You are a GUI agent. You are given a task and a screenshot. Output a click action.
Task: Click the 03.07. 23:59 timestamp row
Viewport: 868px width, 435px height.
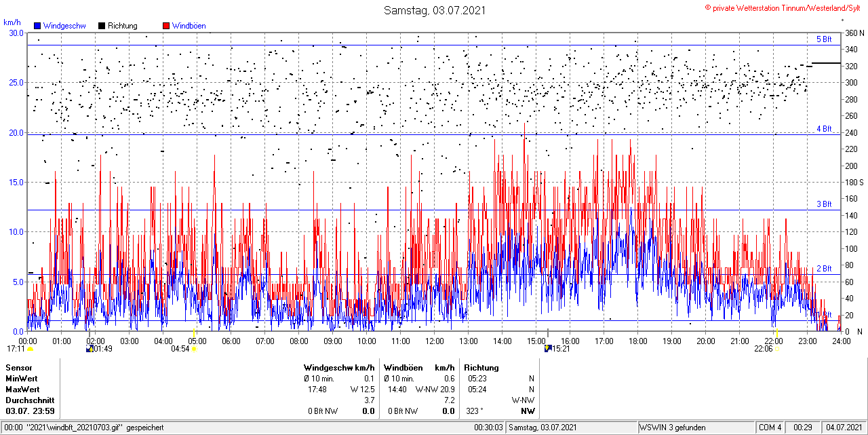coord(30,411)
